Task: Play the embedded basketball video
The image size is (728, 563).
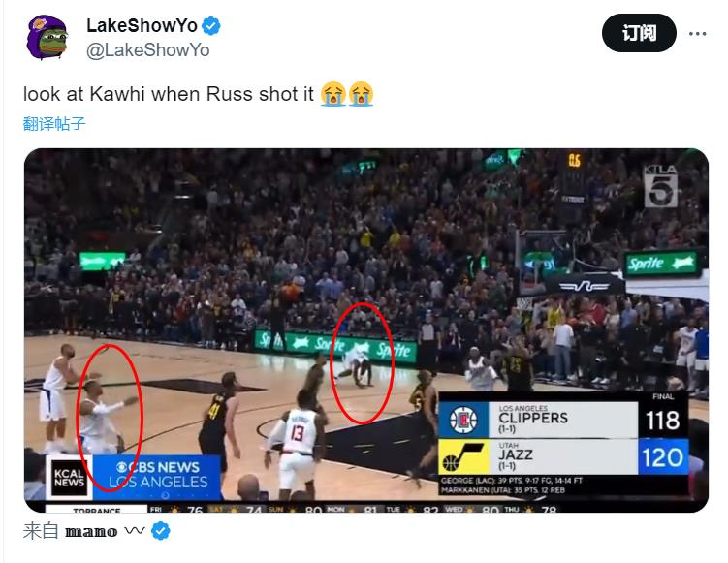Action: pyautogui.click(x=366, y=330)
